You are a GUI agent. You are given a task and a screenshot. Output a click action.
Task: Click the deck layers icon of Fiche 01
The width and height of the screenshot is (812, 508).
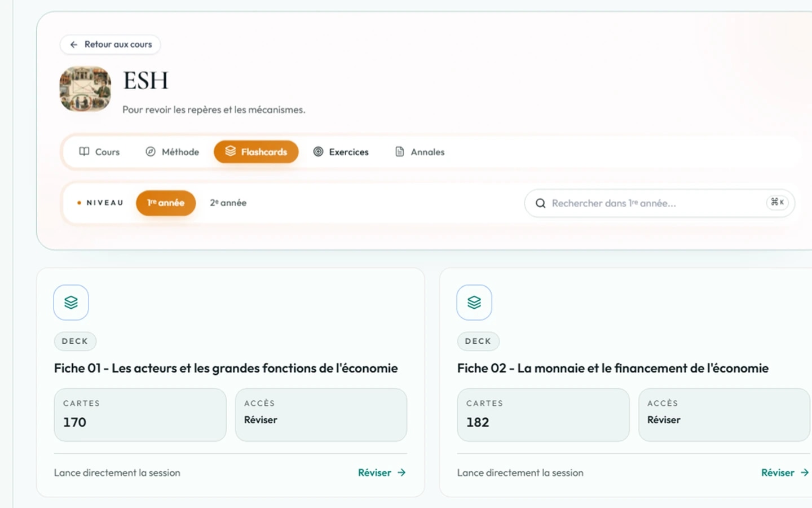click(71, 303)
